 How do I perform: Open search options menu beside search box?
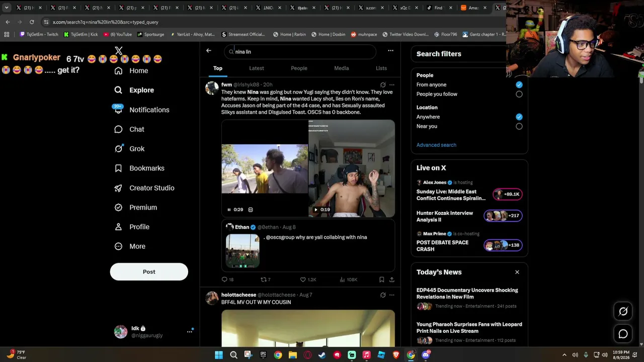(390, 51)
